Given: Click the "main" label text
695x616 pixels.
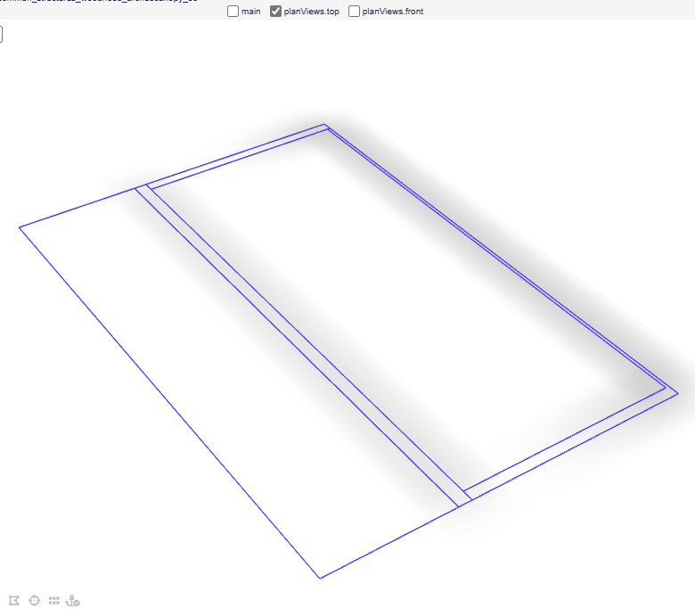Looking at the screenshot, I should pyautogui.click(x=250, y=12).
